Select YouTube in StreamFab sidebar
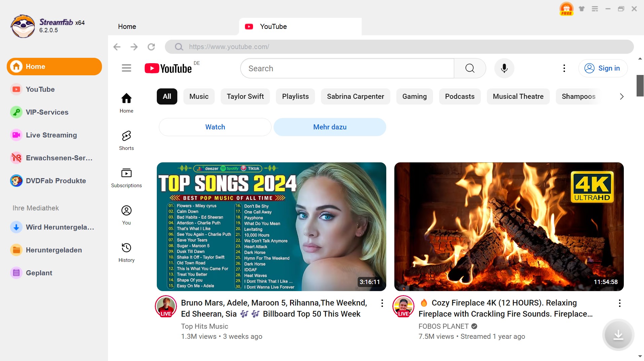This screenshot has width=644, height=361. pyautogui.click(x=54, y=89)
